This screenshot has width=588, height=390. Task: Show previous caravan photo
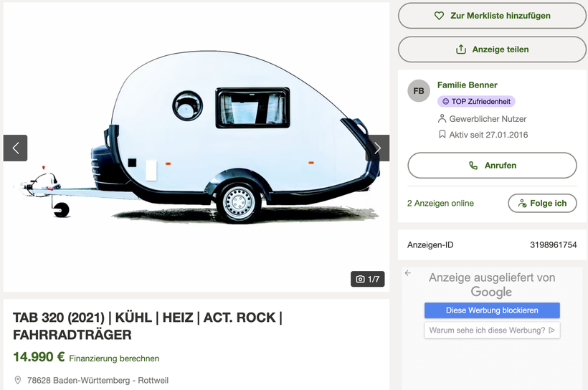tap(15, 148)
